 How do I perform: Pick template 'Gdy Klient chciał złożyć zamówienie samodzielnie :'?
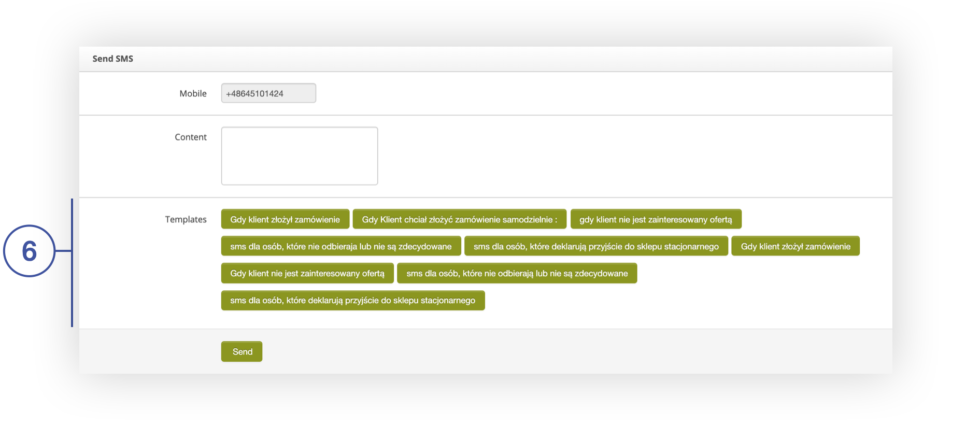coord(460,219)
